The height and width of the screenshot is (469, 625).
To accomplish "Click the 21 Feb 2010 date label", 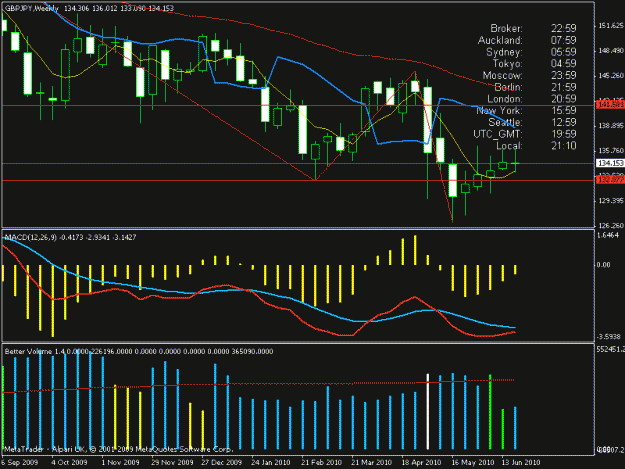I will [321, 462].
